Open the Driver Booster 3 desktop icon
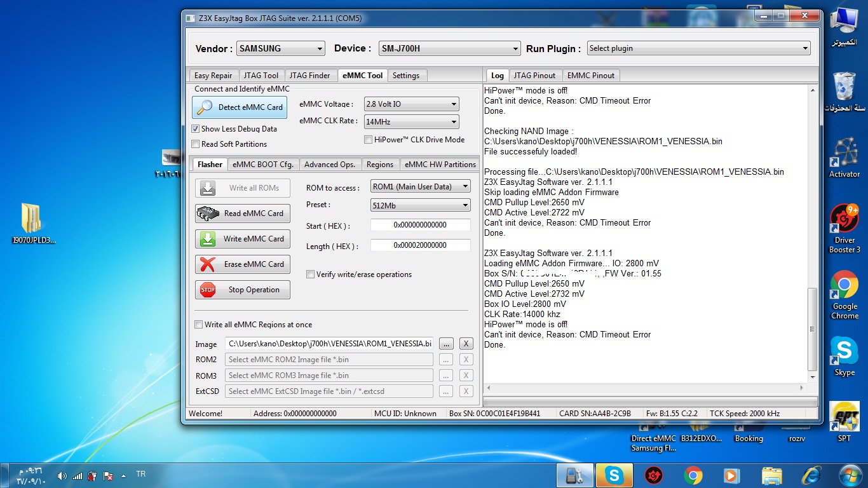This screenshot has width=868, height=488. 844,229
